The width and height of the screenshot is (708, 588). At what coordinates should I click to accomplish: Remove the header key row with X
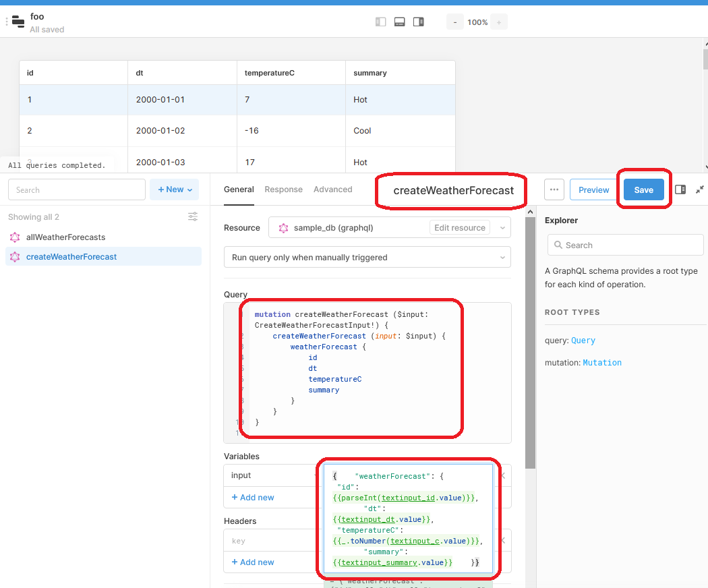tap(502, 541)
